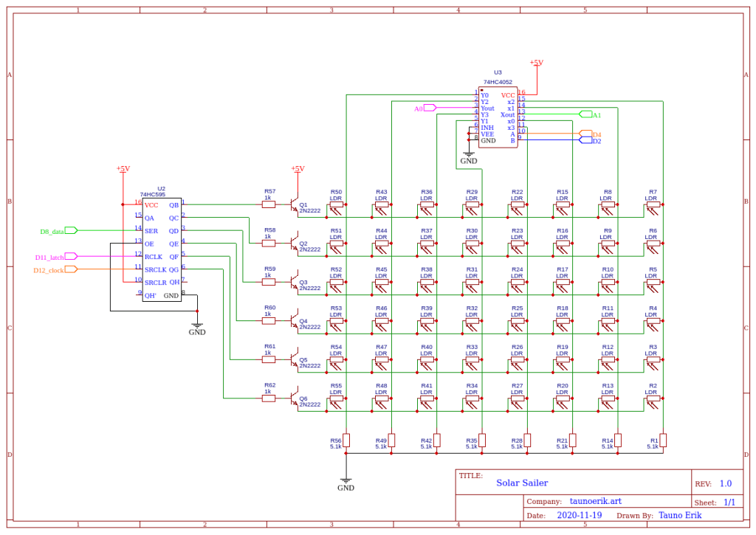Screen dimensions: 756x535
Task: Click the U3 74HC4052 chip body
Action: point(498,118)
